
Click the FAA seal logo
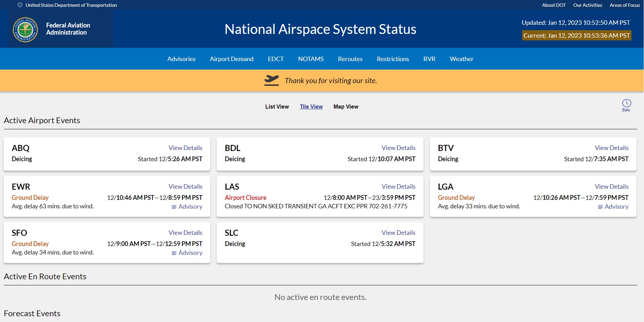[x=25, y=30]
